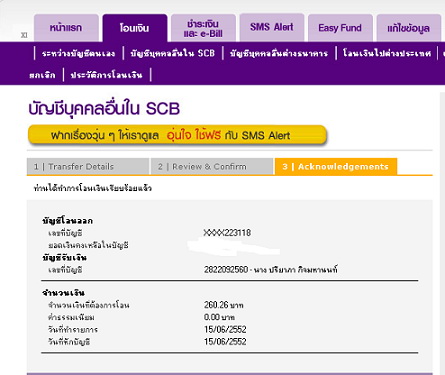
Task: Click the จำนวนเงิน section label
Action: (x=63, y=293)
